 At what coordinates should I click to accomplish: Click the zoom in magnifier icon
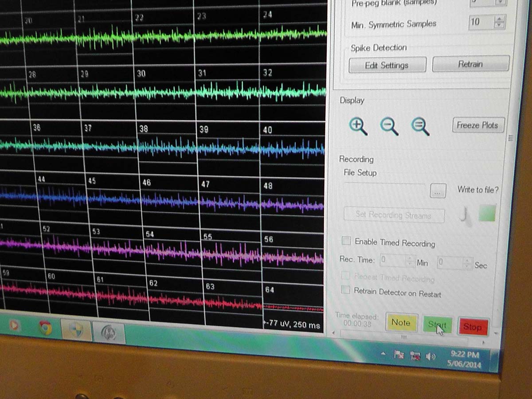[358, 126]
